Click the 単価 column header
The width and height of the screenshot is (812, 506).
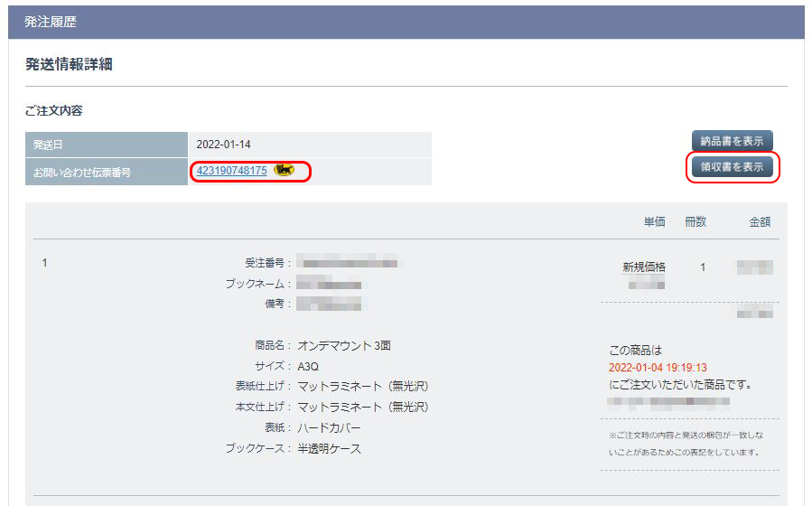coord(654,221)
